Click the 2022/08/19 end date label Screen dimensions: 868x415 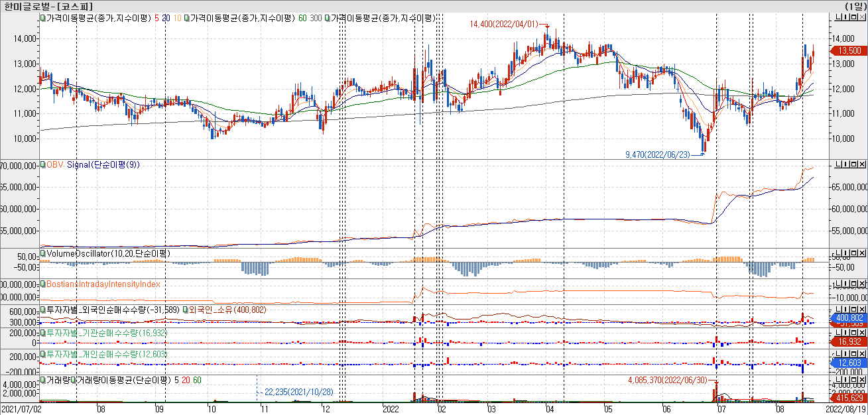click(847, 410)
